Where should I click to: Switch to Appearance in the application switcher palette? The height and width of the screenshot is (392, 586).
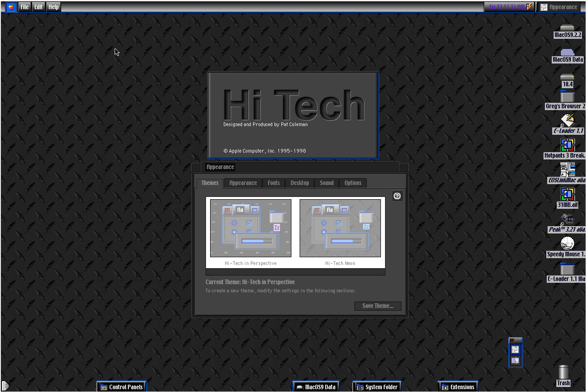pyautogui.click(x=515, y=350)
